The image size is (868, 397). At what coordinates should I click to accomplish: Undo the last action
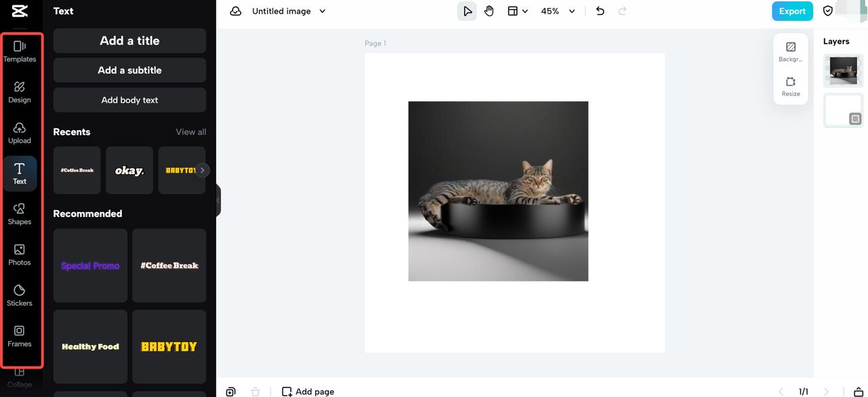600,11
